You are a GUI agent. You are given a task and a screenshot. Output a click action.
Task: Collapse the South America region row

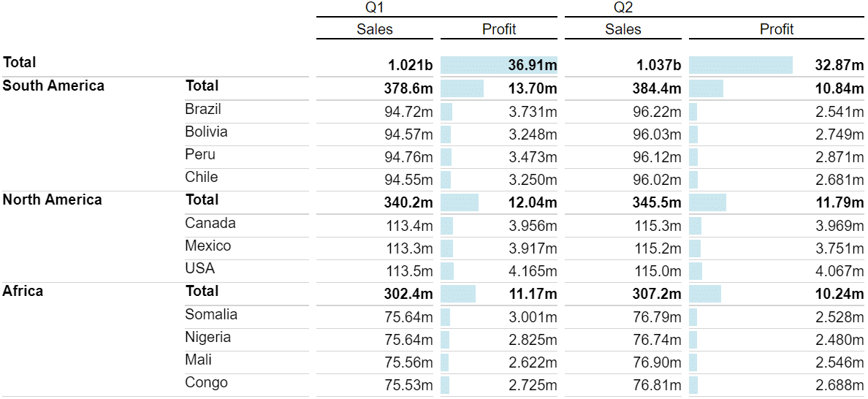point(53,85)
